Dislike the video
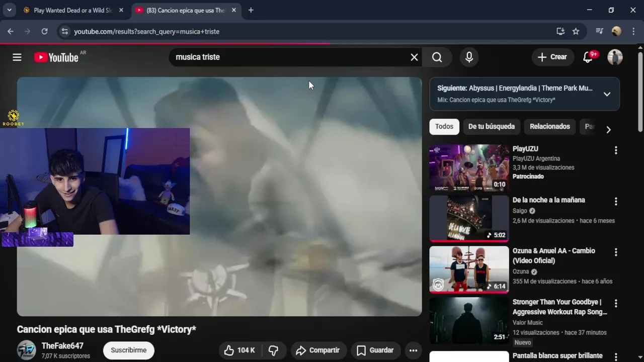 273,350
